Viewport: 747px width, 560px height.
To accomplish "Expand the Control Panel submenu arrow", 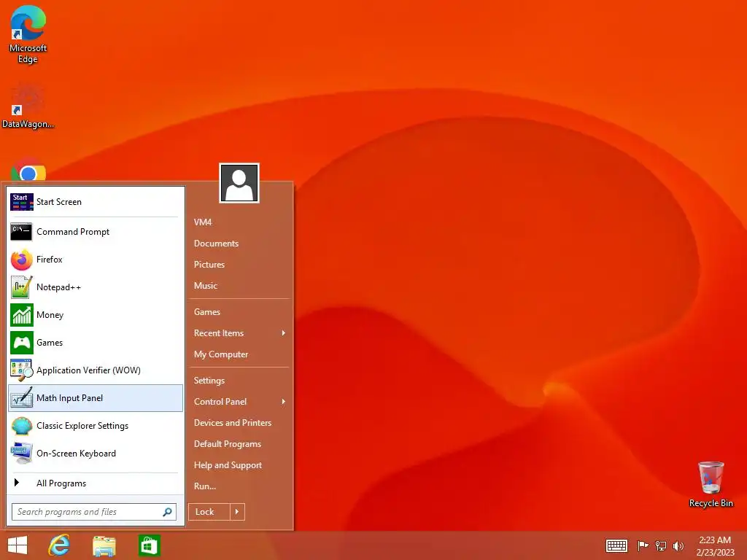I will tap(284, 402).
